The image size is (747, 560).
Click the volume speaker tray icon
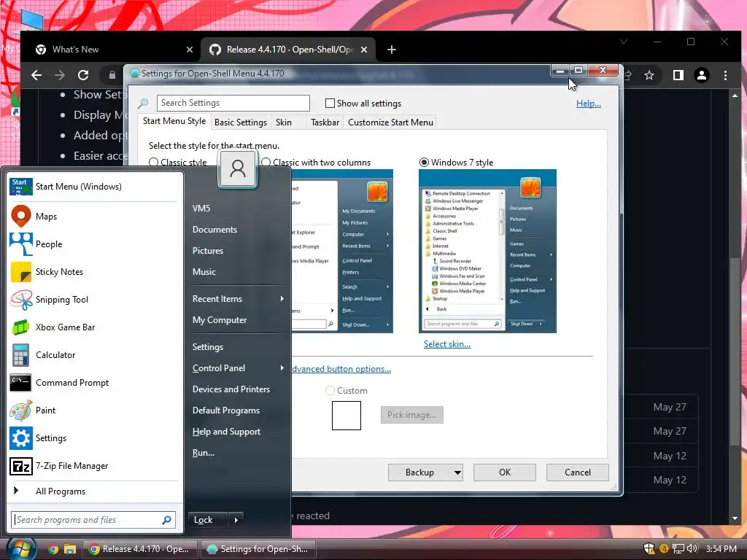tap(692, 548)
